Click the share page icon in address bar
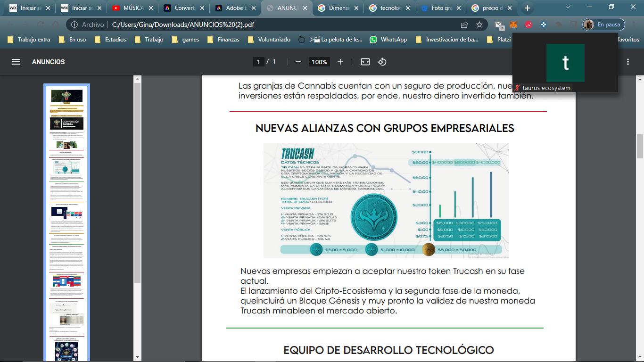This screenshot has height=362, width=644. (x=464, y=25)
